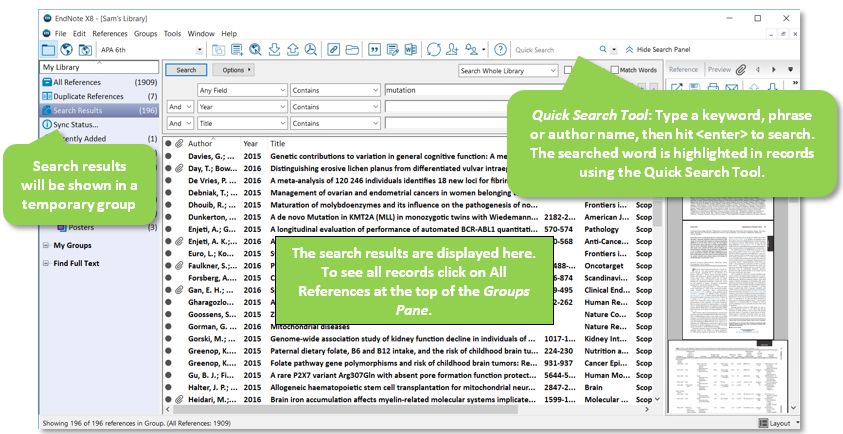Image resolution: width=843 pixels, height=434 pixels.
Task: Click the Sync Library circular arrows icon
Action: (x=433, y=50)
